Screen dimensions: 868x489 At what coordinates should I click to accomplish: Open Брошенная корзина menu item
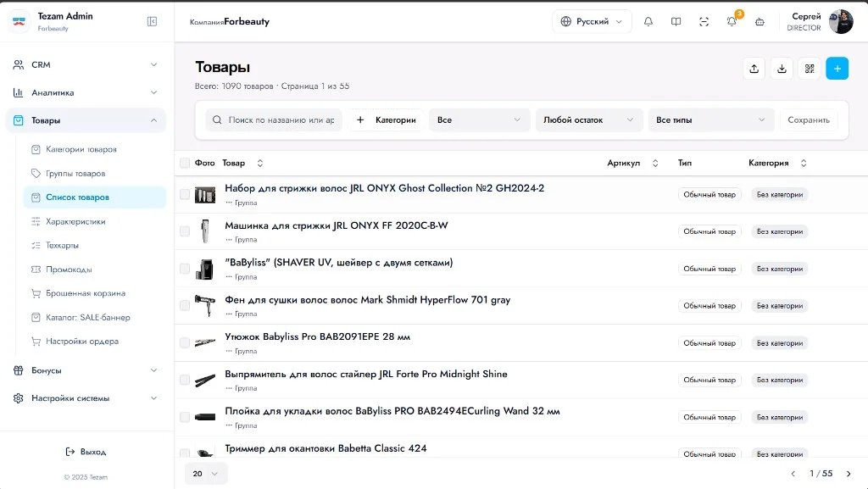tap(95, 293)
